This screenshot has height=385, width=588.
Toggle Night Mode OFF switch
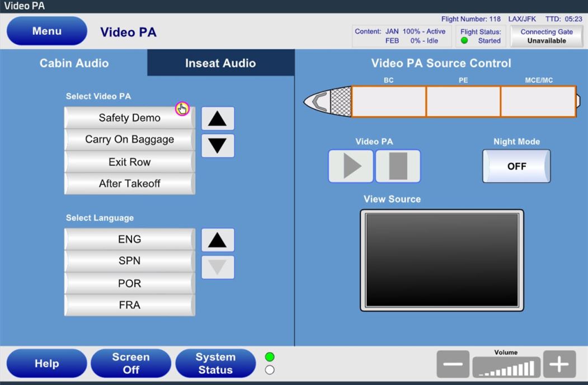click(x=516, y=166)
